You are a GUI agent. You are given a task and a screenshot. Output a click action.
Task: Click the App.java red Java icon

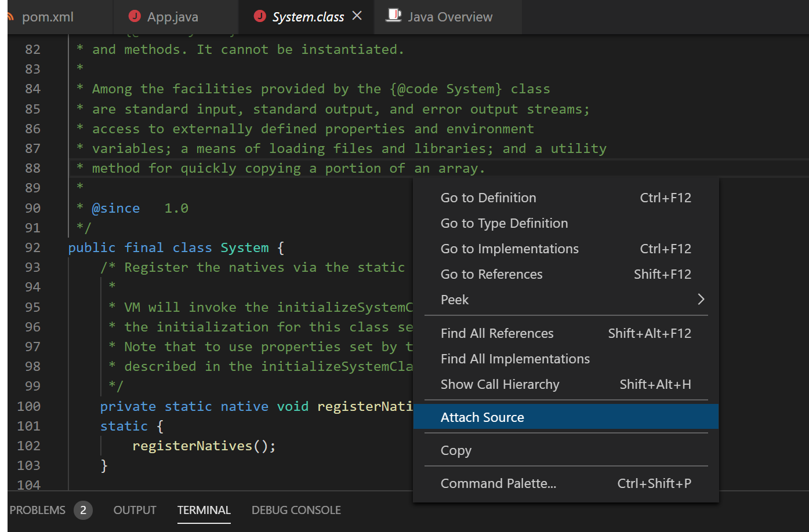click(135, 16)
